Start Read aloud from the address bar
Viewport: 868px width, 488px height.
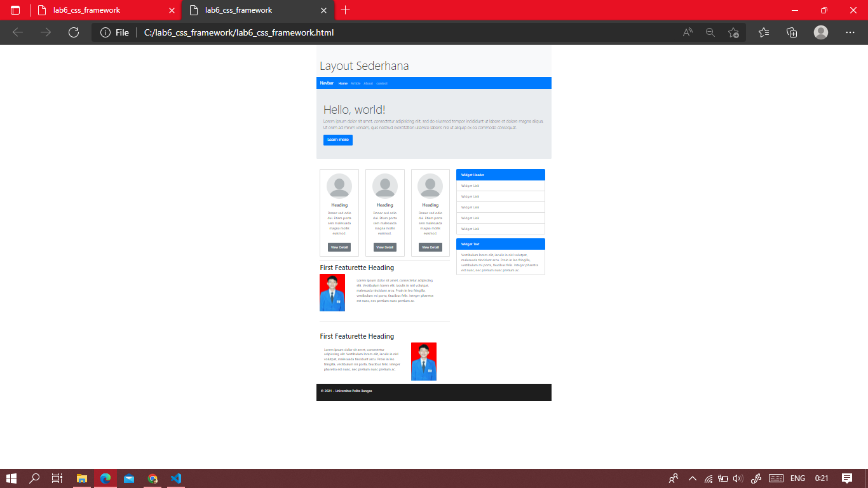click(x=688, y=32)
